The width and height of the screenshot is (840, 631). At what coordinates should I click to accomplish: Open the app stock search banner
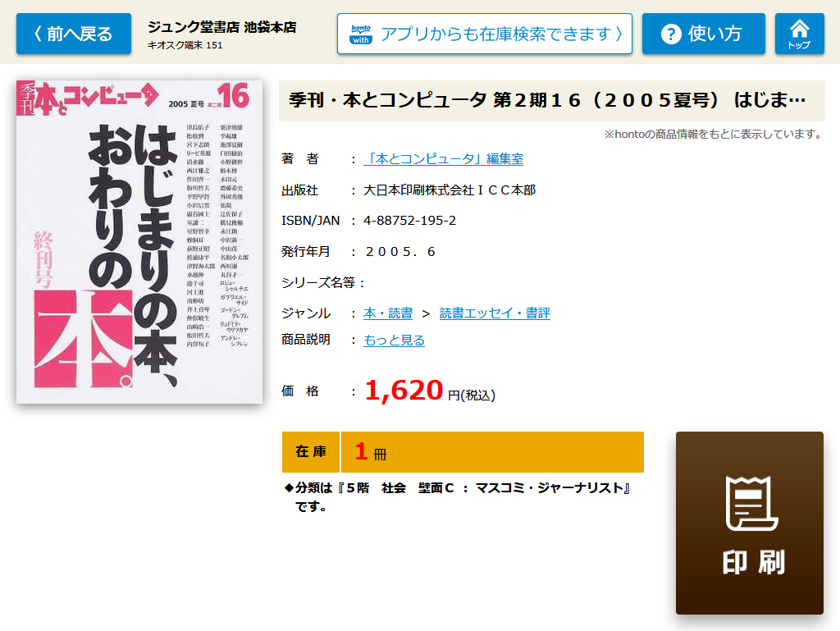pyautogui.click(x=484, y=34)
